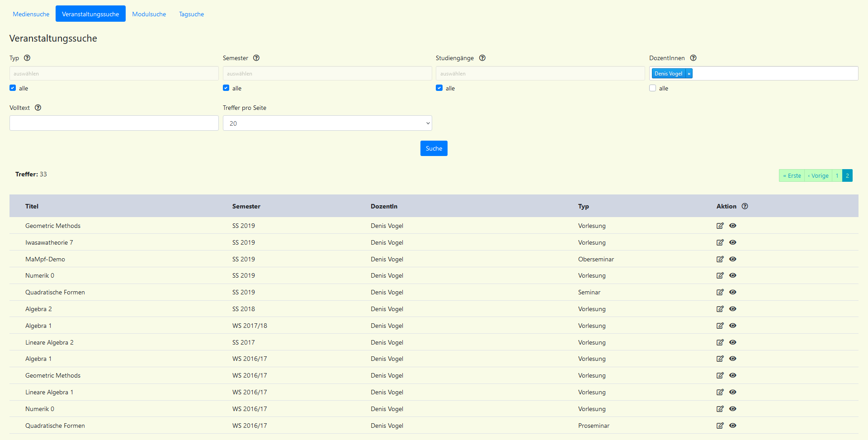Toggle 'alle' checkbox under Semester
This screenshot has width=868, height=440.
226,88
